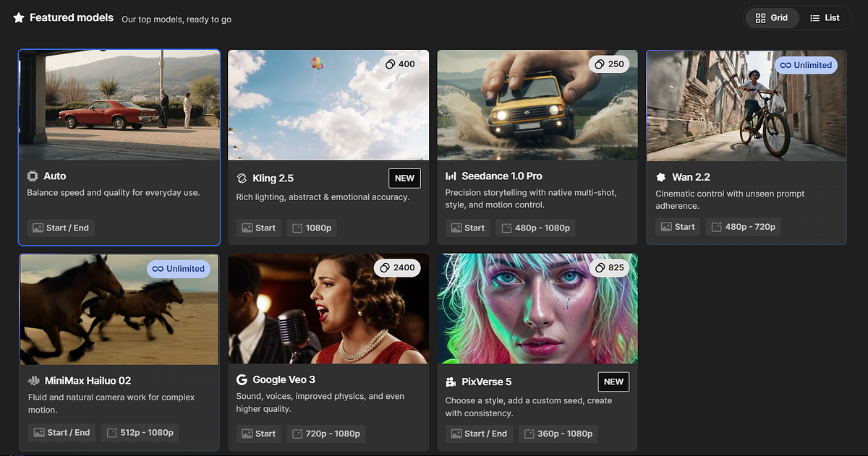This screenshot has height=456, width=868.
Task: Click Wan 2.2's Start tag
Action: 678,227
